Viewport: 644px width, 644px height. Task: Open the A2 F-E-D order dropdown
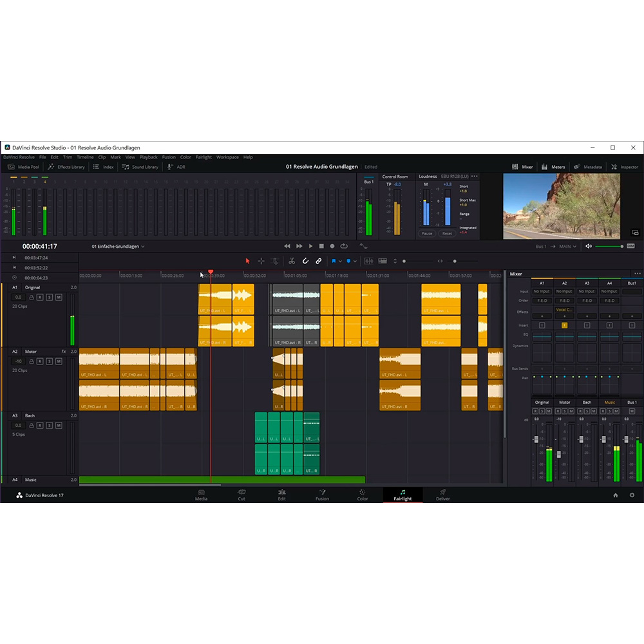tap(564, 300)
